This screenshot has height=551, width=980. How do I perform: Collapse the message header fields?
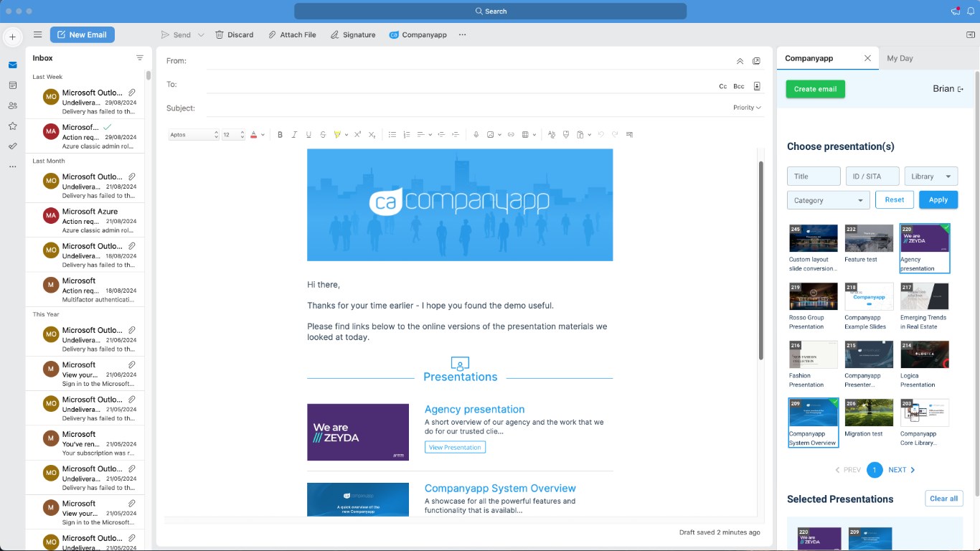[x=740, y=61]
